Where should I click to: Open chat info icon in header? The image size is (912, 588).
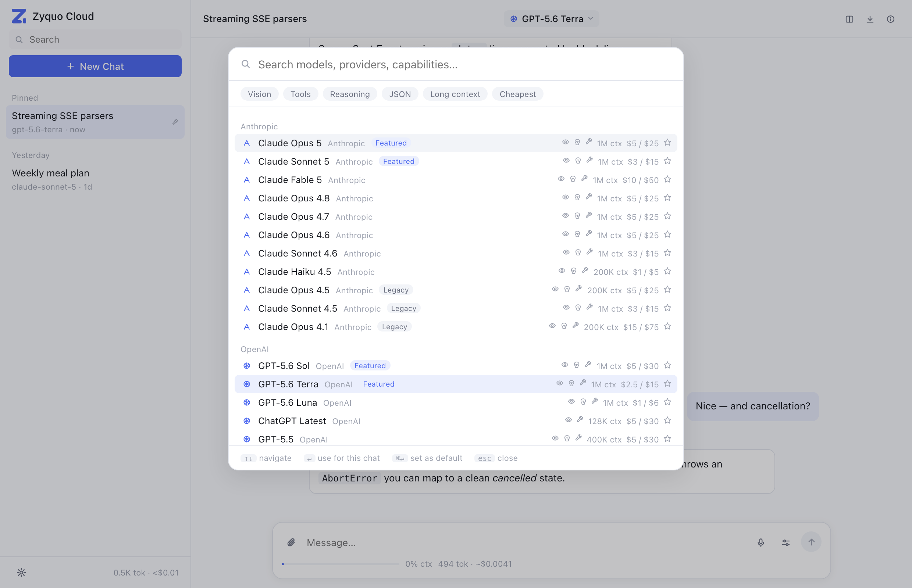890,19
